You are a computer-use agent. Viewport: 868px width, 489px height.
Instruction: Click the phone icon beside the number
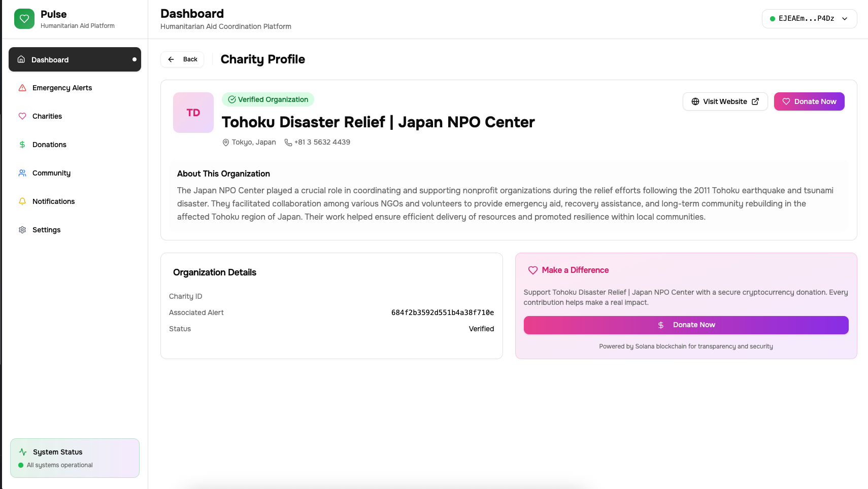click(288, 143)
